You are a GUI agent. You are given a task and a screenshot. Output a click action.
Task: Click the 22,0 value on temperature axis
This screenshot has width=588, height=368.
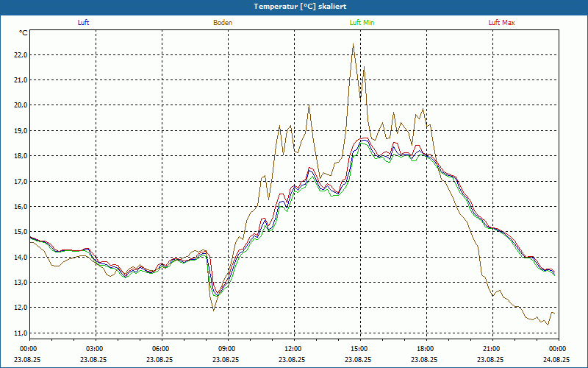pyautogui.click(x=20, y=54)
